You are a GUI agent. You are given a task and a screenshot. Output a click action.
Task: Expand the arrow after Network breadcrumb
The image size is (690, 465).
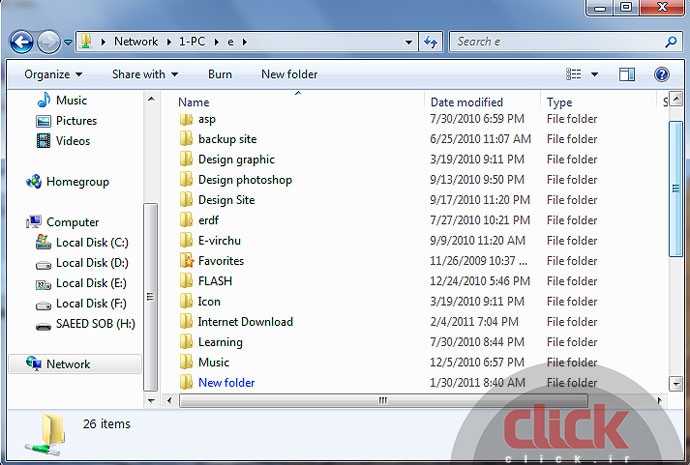tap(169, 42)
